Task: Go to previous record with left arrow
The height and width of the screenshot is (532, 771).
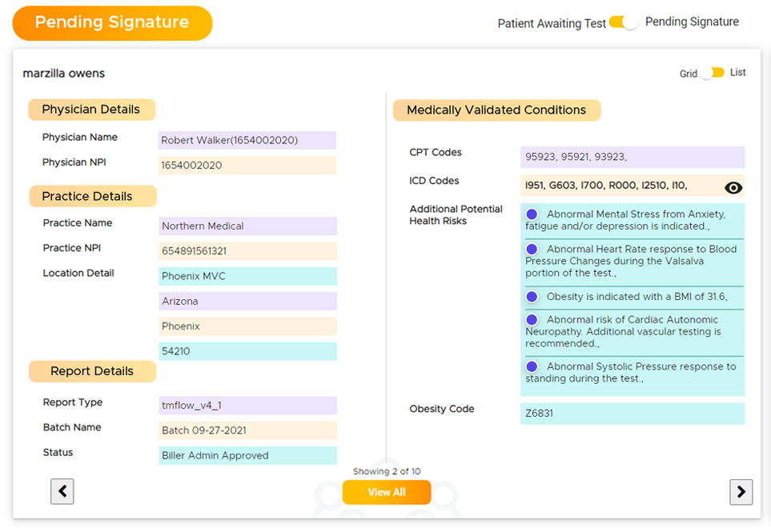Action: point(62,491)
